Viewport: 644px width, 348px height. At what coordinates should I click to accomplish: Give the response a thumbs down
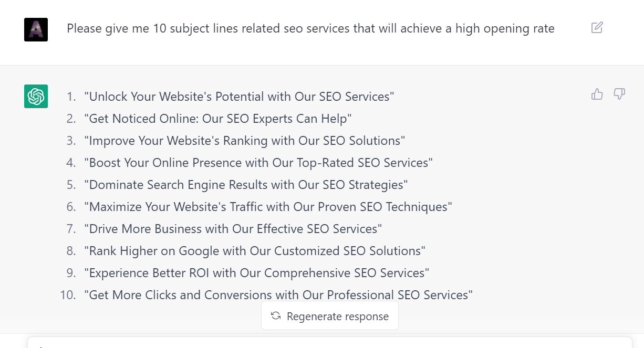pyautogui.click(x=619, y=94)
